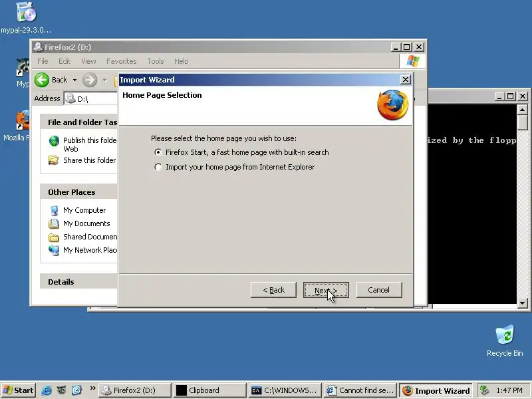The image size is (532, 399).
Task: Click the Forward arrow in Explorer toolbar
Action: click(x=90, y=80)
